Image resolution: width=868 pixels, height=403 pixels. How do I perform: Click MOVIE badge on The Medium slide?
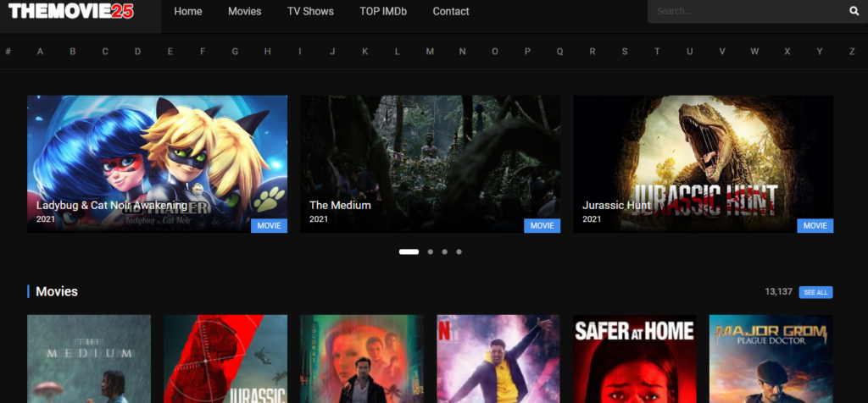coord(542,225)
